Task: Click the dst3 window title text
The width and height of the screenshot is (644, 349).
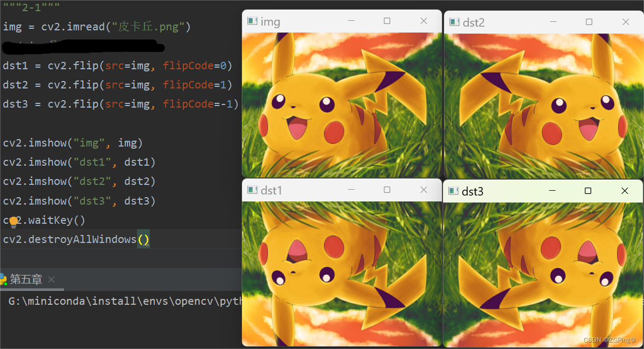Action: (x=473, y=191)
